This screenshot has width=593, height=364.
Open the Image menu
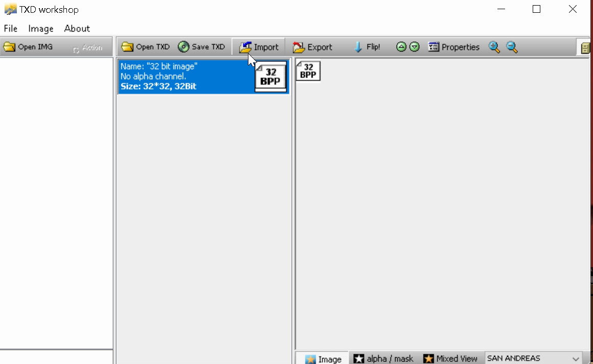(40, 29)
